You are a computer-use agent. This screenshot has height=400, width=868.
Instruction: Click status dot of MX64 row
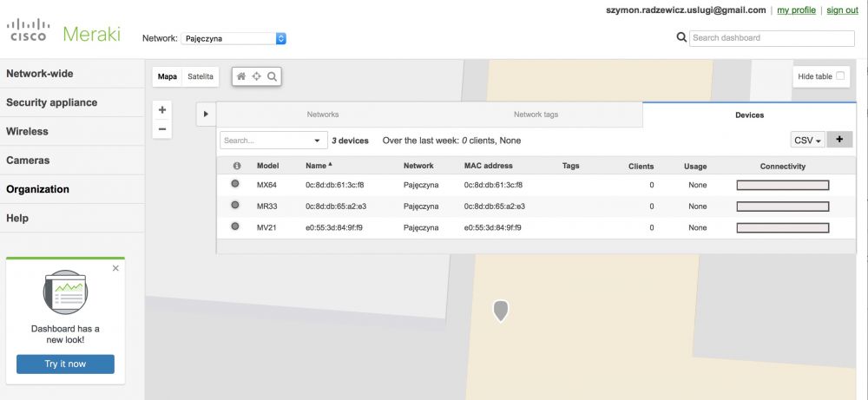234,184
